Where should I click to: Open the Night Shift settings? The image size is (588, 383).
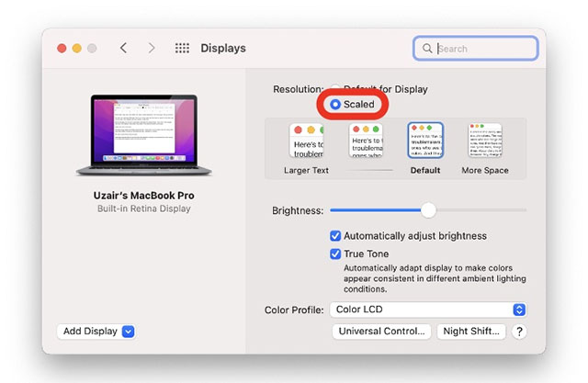(470, 332)
